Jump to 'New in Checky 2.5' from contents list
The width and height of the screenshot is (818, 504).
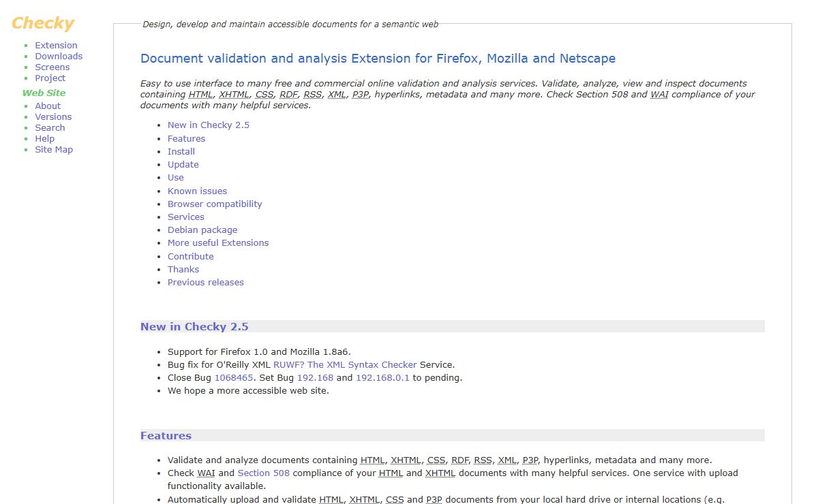(209, 125)
